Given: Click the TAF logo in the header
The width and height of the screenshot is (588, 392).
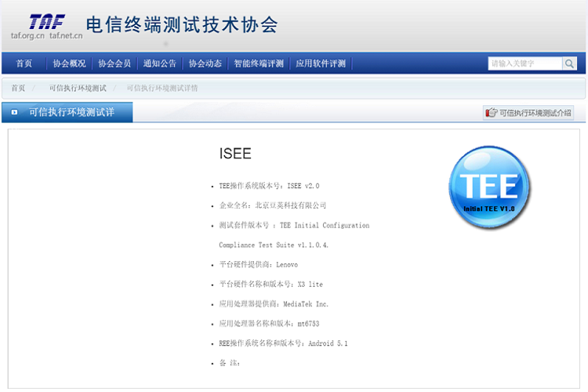Looking at the screenshot, I should pyautogui.click(x=47, y=22).
